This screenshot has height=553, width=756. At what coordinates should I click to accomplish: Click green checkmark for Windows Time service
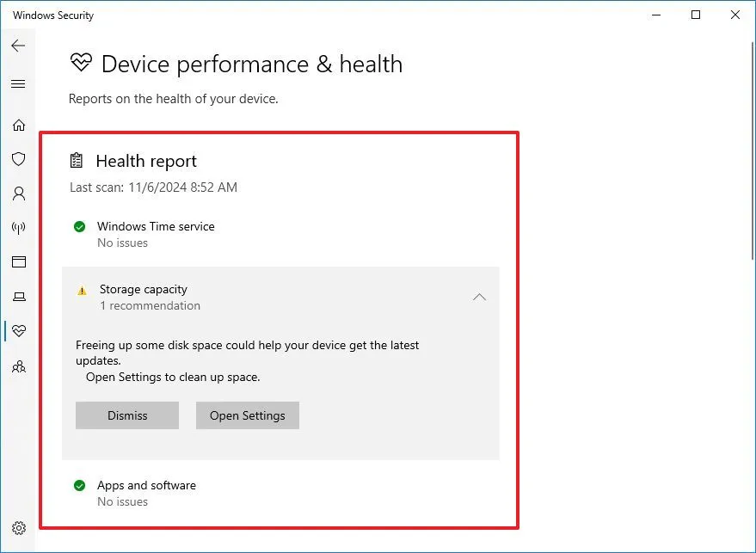click(79, 226)
